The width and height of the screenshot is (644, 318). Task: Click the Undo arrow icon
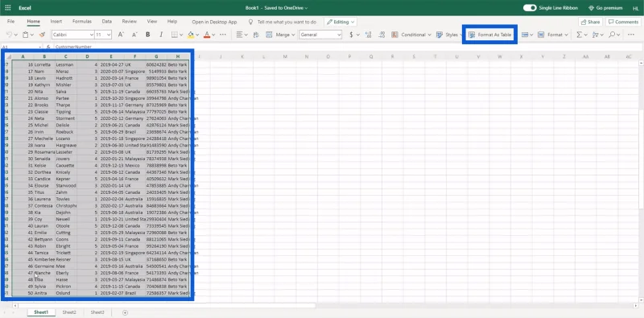(9, 35)
